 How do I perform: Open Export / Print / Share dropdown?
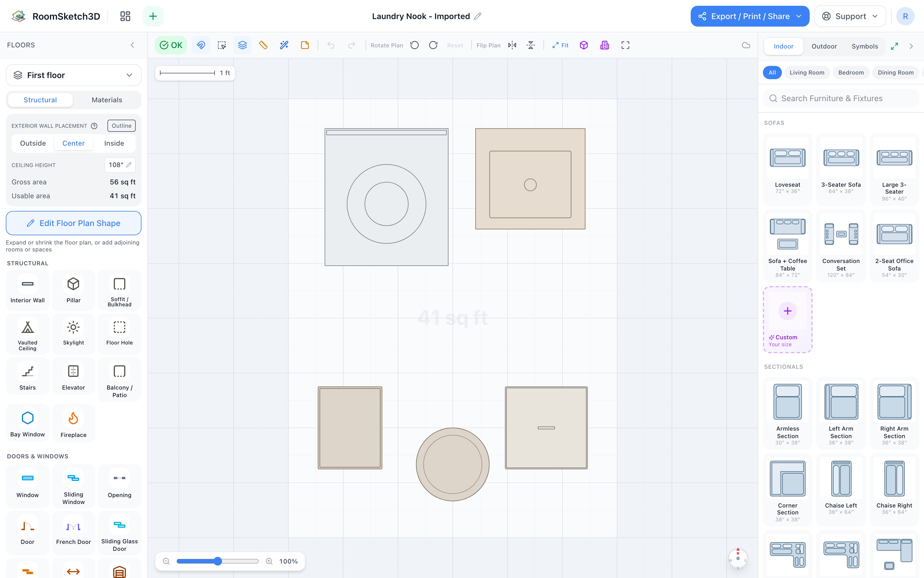tap(750, 16)
